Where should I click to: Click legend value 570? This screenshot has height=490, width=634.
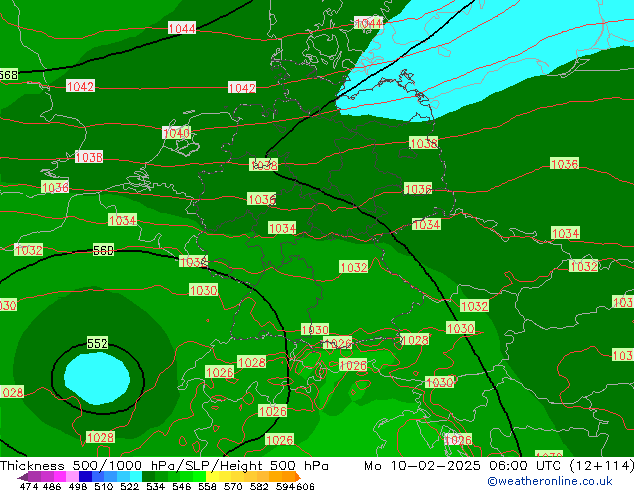pos(233,486)
